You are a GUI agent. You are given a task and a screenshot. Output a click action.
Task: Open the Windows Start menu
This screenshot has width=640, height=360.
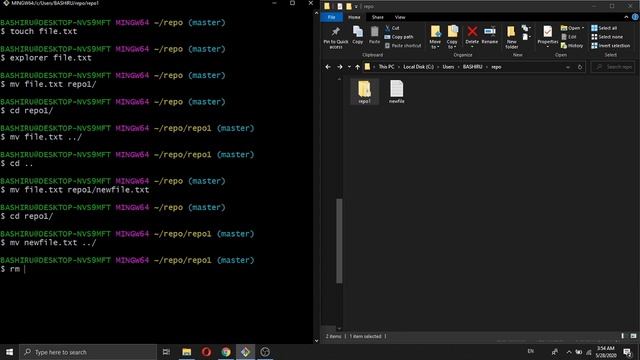click(x=9, y=352)
